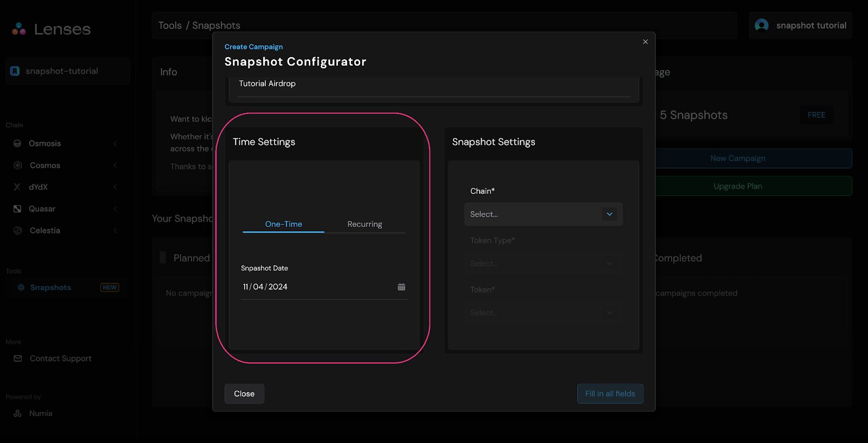
Task: Click the Snapshot Date input field
Action: (x=324, y=287)
